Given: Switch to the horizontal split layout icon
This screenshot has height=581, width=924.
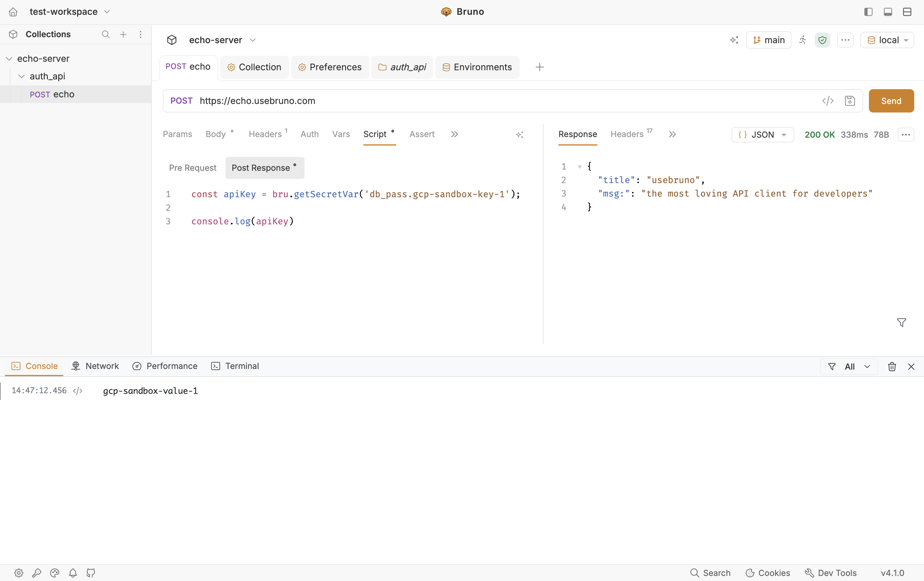Looking at the screenshot, I should (907, 12).
